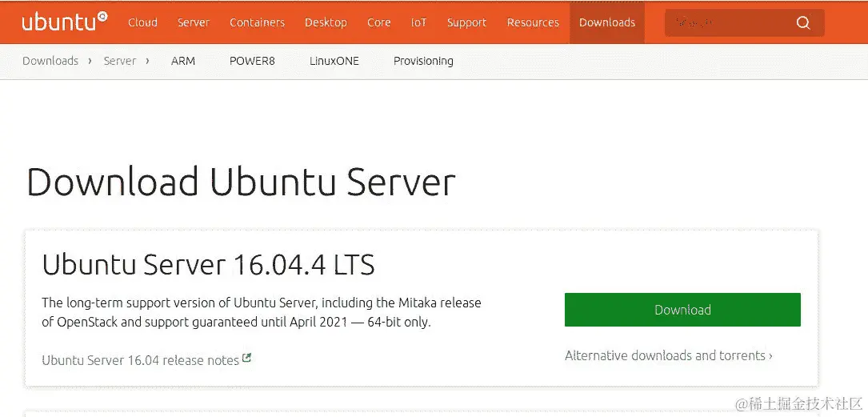Open the Support menu
Screen dimensions: 868x417
(466, 22)
